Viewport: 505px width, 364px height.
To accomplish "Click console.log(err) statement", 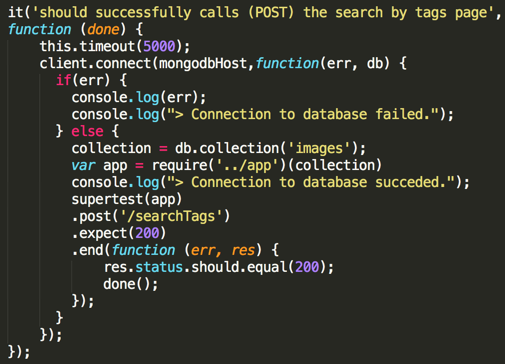I will pos(139,97).
